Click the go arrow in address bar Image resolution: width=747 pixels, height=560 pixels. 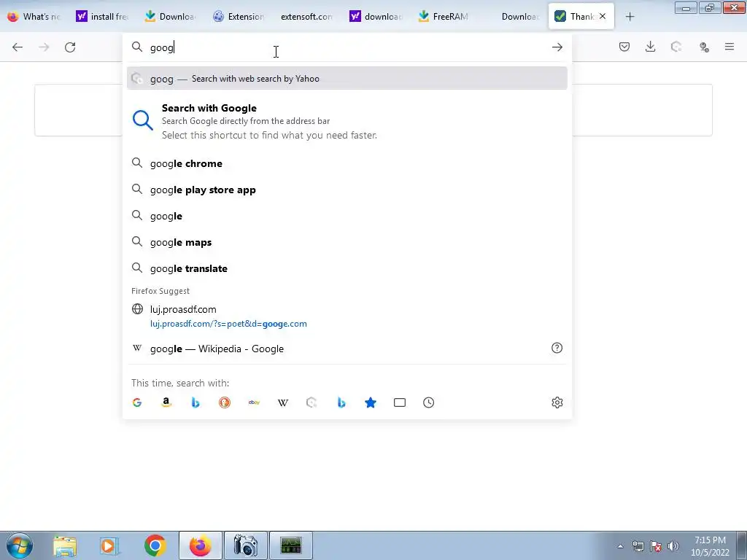(x=557, y=47)
